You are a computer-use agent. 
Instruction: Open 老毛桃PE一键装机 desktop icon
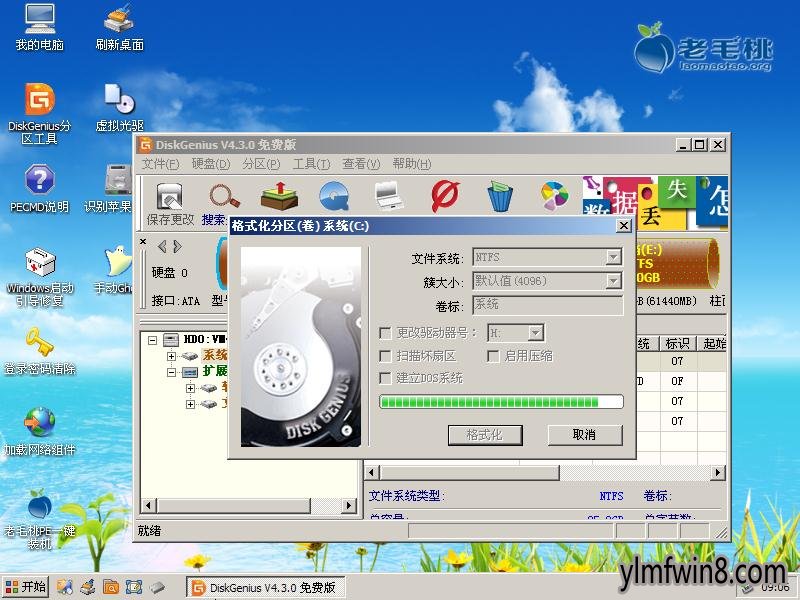pyautogui.click(x=39, y=519)
